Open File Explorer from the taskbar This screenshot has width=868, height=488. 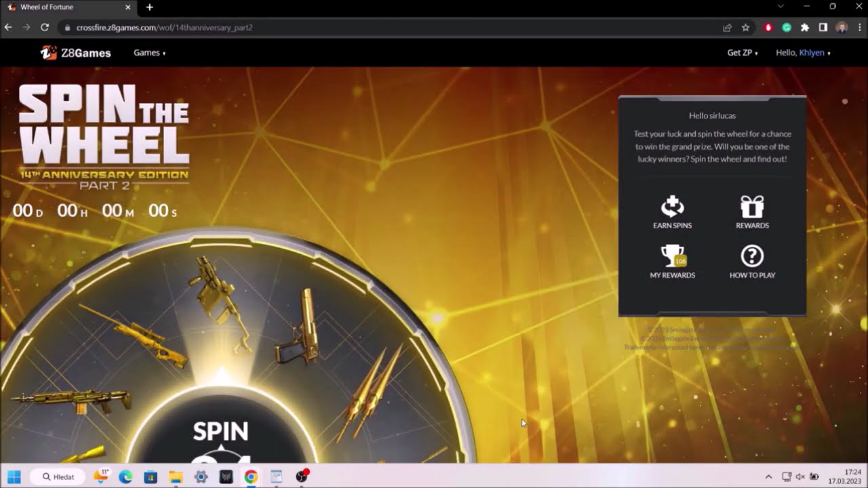point(176,477)
